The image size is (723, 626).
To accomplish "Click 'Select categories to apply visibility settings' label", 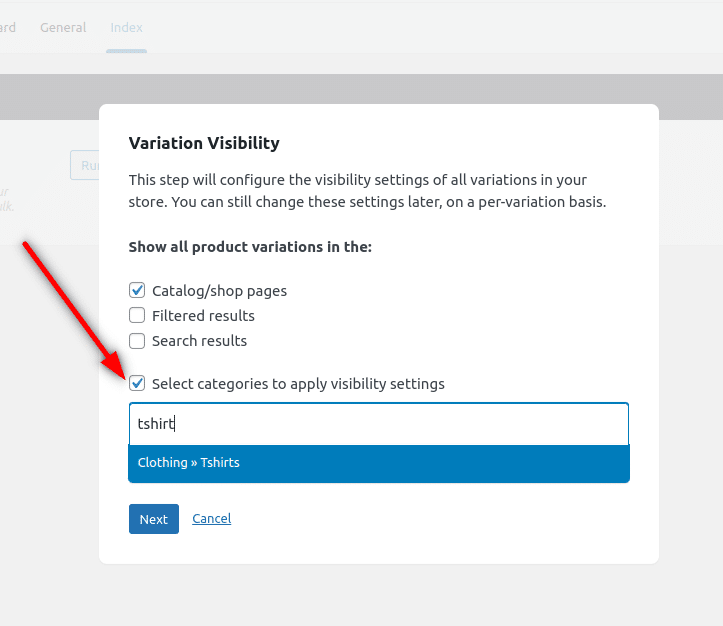I will click(x=298, y=384).
